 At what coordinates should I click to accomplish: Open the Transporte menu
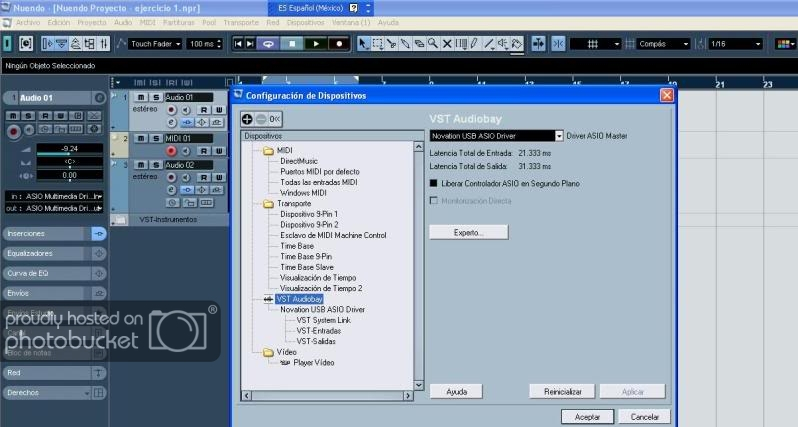(x=241, y=21)
